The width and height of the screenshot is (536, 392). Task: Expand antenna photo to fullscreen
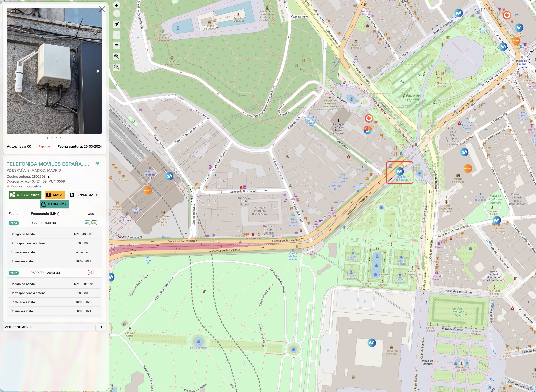10,12
